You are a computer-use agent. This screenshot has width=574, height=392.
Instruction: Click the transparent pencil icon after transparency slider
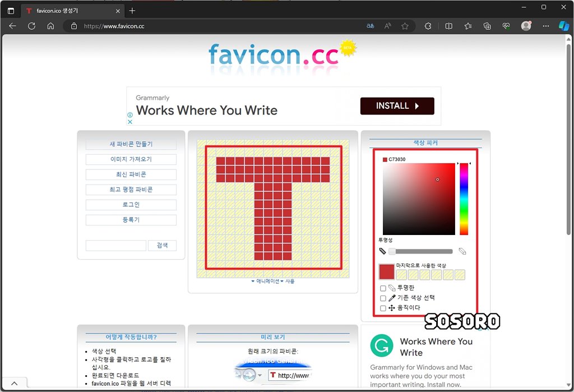(x=462, y=251)
